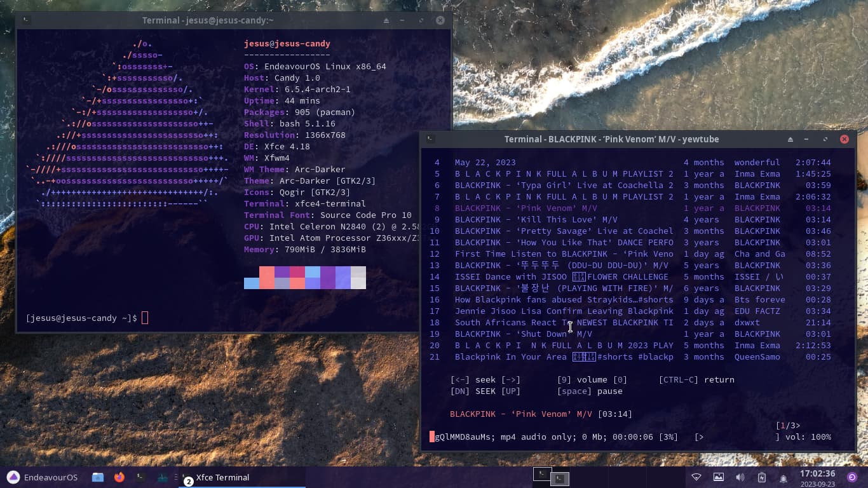
Task: Open the EndeavourOS applications menu
Action: coord(42,477)
